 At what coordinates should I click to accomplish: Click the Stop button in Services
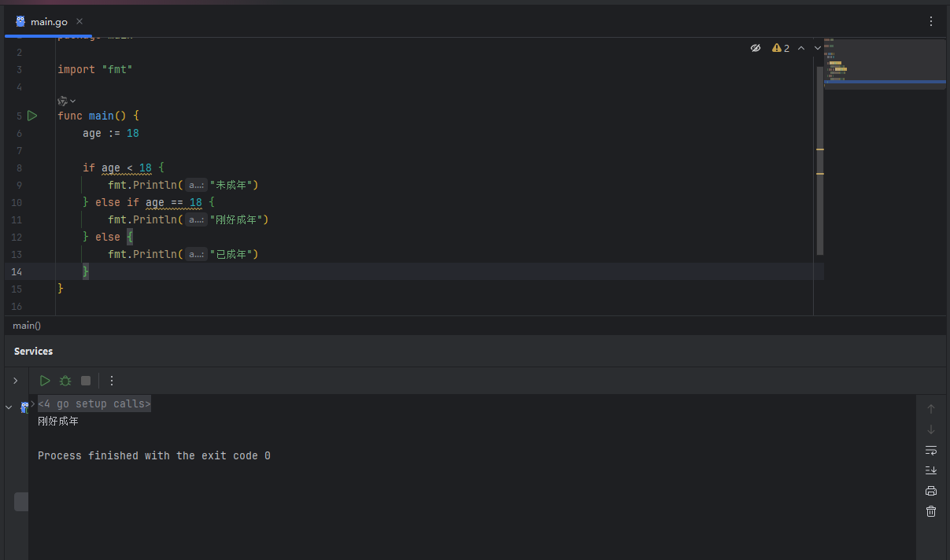(86, 381)
